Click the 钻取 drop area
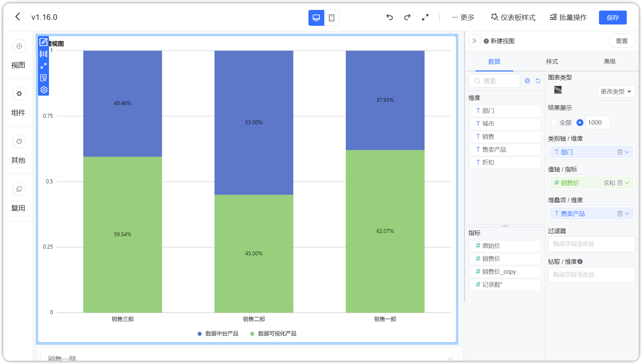This screenshot has width=642, height=364. [x=591, y=275]
